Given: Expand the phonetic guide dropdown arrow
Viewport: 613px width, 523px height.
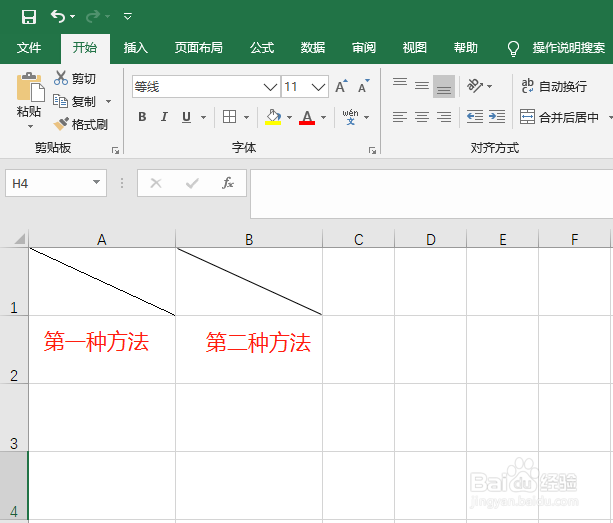Looking at the screenshot, I should (367, 117).
